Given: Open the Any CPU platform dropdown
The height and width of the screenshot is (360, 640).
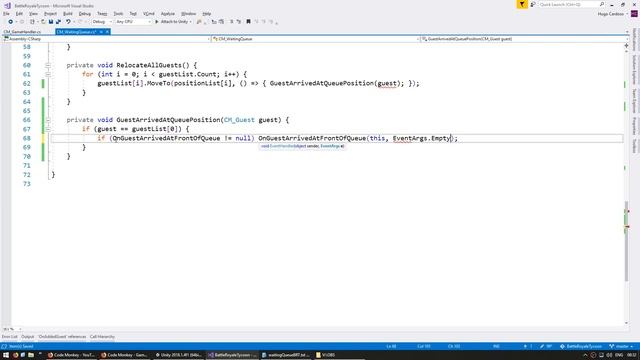Looking at the screenshot, I should click(133, 22).
